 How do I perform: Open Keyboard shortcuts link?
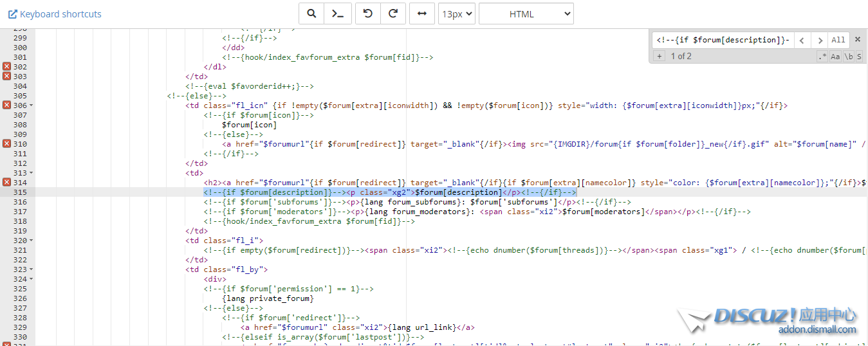click(55, 14)
